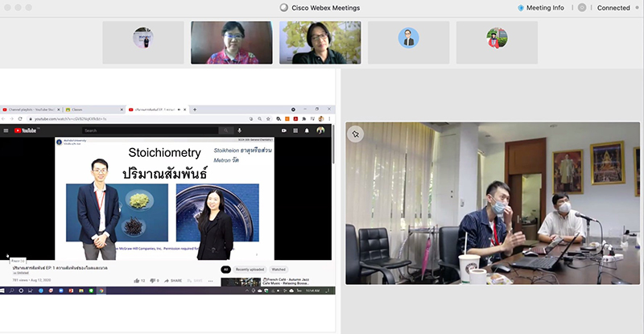Open YouTube notifications bell

click(x=307, y=130)
